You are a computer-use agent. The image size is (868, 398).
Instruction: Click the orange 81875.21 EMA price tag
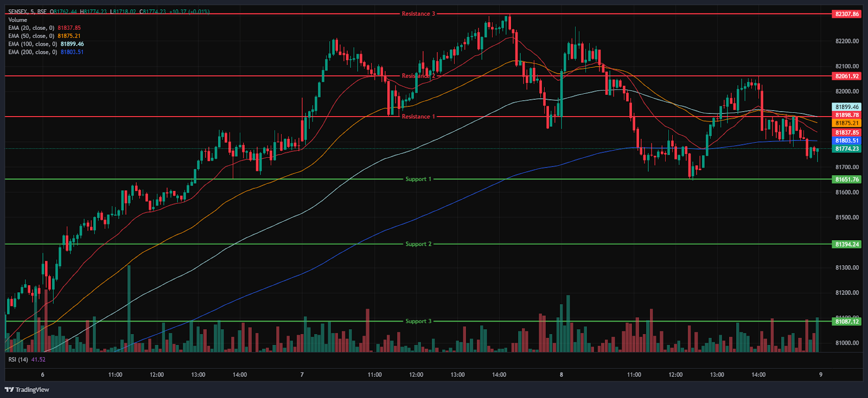coord(846,123)
